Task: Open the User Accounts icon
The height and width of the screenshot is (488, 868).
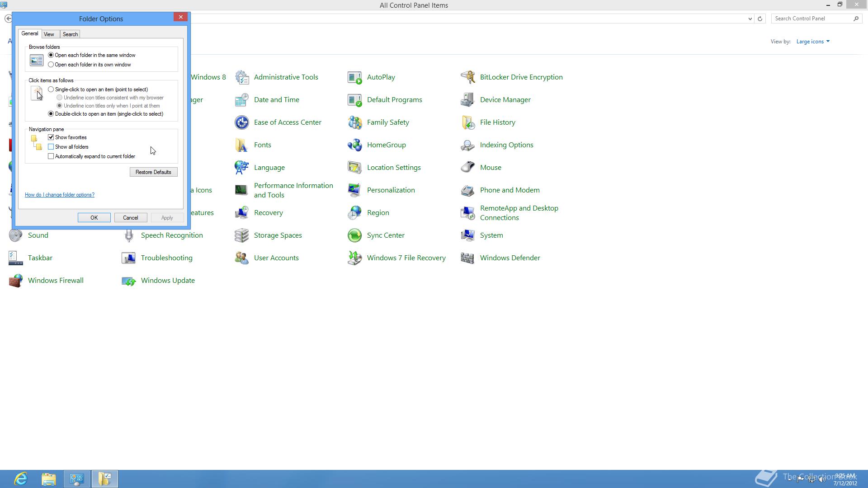Action: 242,258
